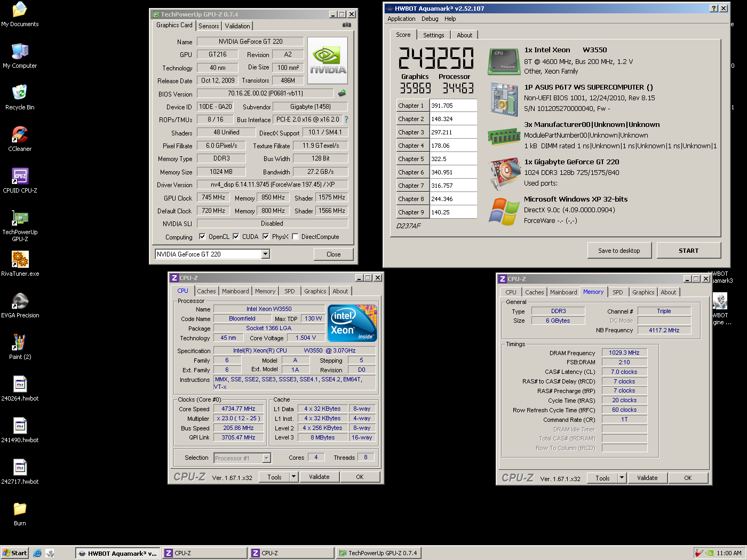This screenshot has width=747, height=560.
Task: Click the START button in Aquamark3
Action: [689, 251]
